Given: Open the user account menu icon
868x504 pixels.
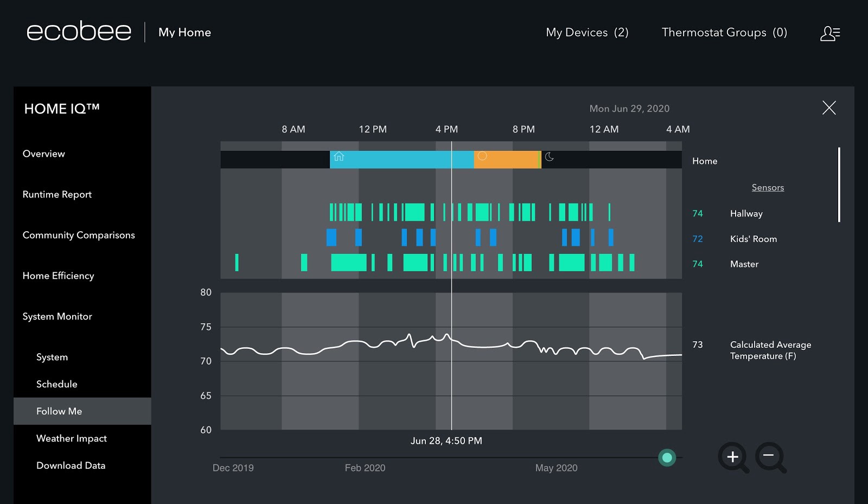Looking at the screenshot, I should point(830,33).
